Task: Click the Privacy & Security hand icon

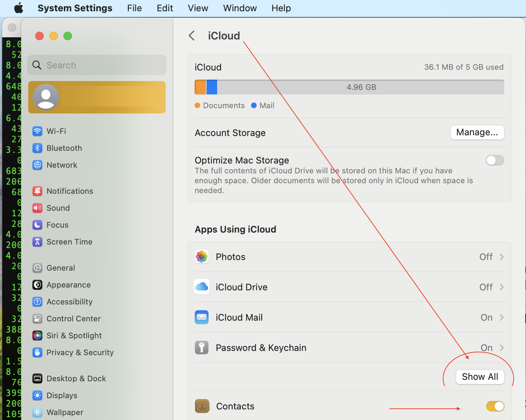Action: click(37, 352)
